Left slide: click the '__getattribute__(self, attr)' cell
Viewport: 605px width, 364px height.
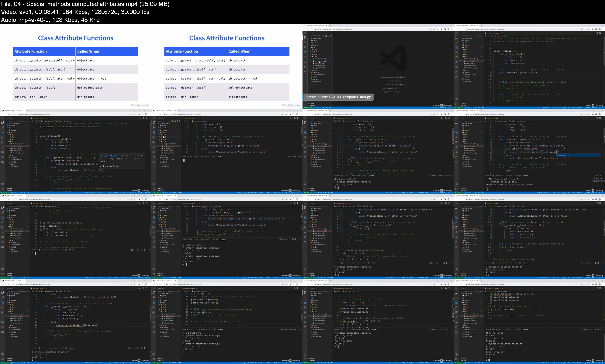(44, 60)
